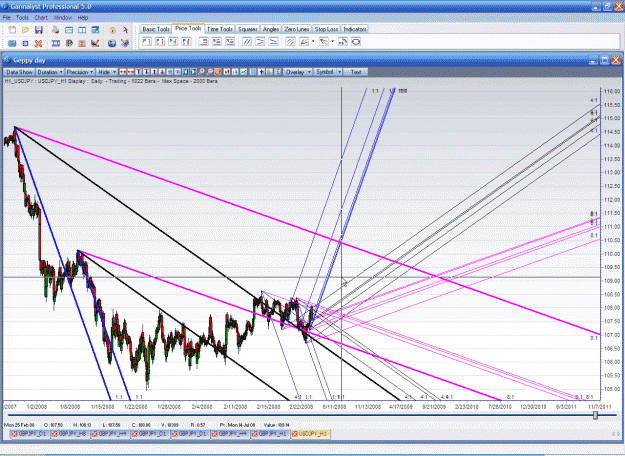Open the File menu
This screenshot has height=456, width=625.
coord(6,18)
